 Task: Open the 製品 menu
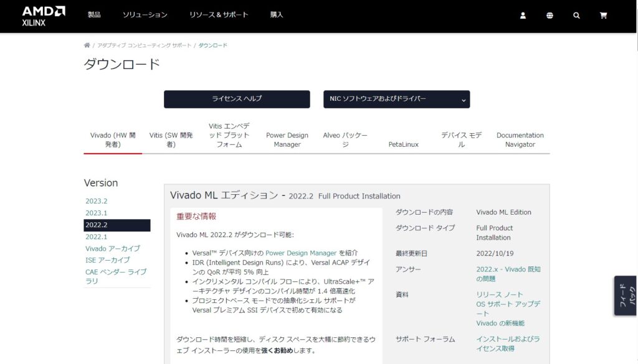click(94, 15)
